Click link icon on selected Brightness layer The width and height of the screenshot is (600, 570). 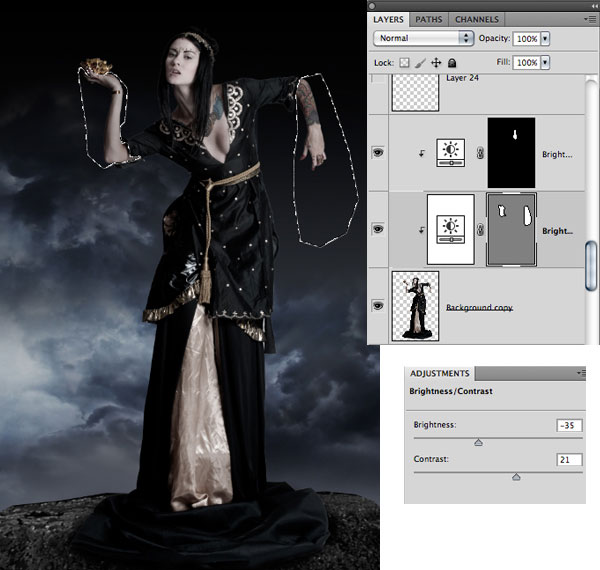pos(478,230)
